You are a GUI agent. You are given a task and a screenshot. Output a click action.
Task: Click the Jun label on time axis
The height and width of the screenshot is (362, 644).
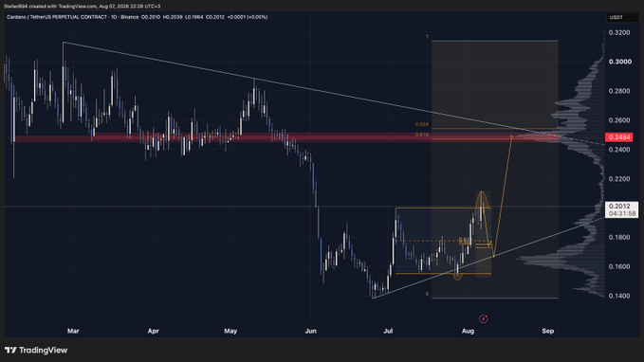[310, 331]
